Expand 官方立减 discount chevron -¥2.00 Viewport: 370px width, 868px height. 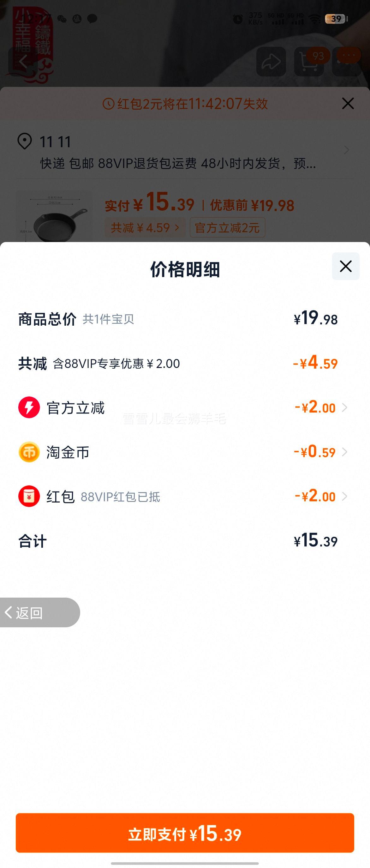pos(344,408)
